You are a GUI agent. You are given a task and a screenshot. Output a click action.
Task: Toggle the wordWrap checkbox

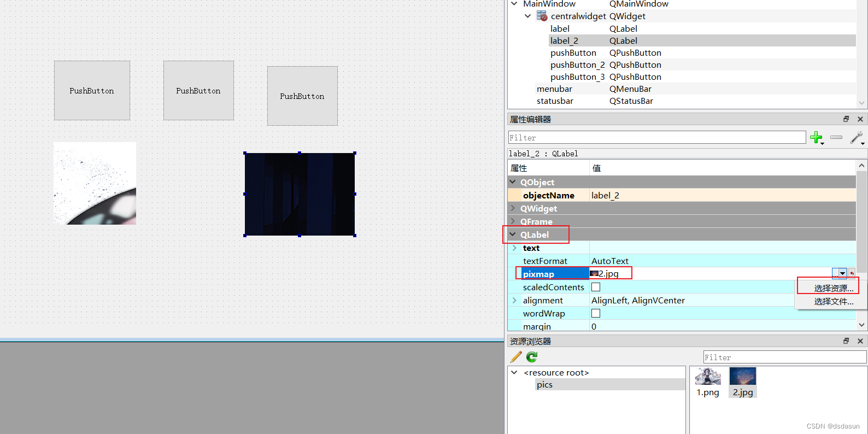point(596,313)
